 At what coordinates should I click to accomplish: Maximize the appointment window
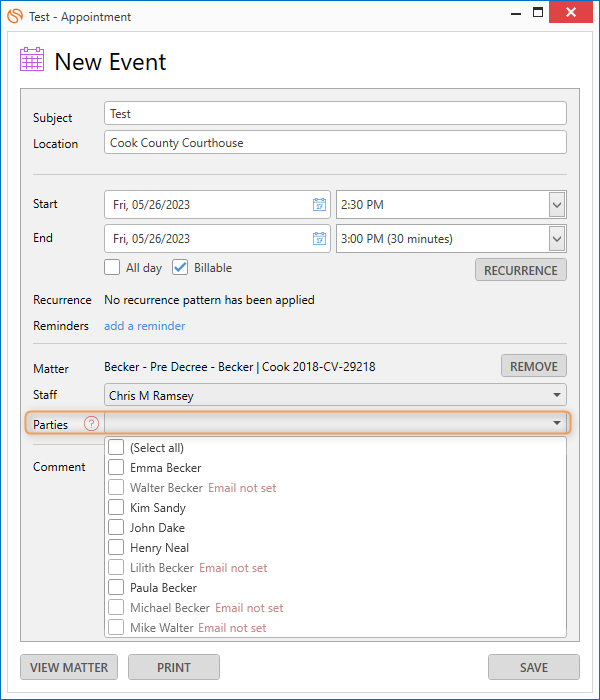[x=538, y=12]
